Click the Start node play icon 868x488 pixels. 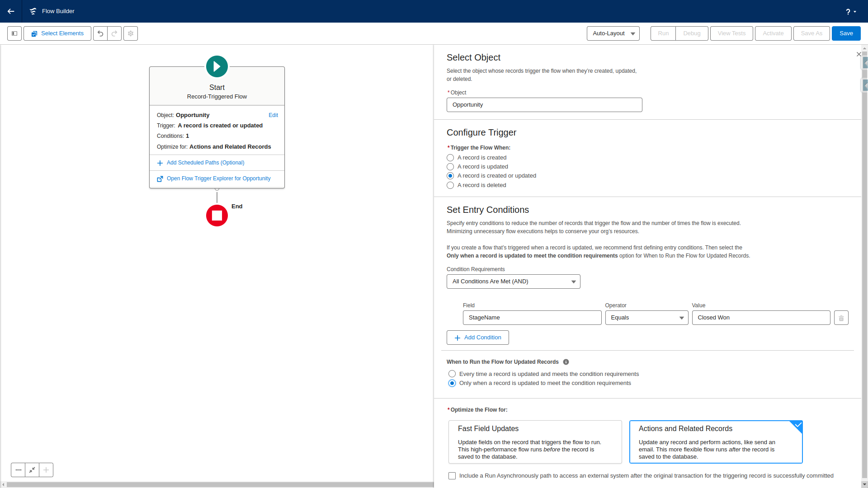[x=217, y=66]
